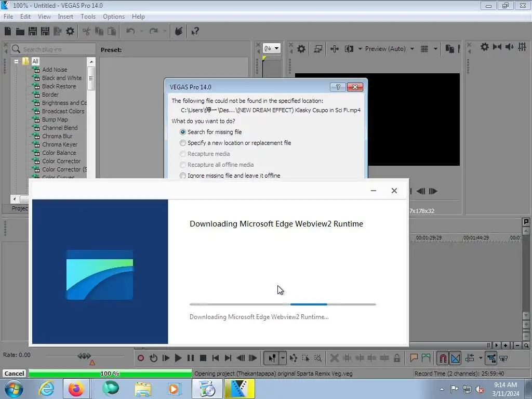Screen dimensions: 532x399
Task: Select the Selection Edit tool
Action: [305, 358]
